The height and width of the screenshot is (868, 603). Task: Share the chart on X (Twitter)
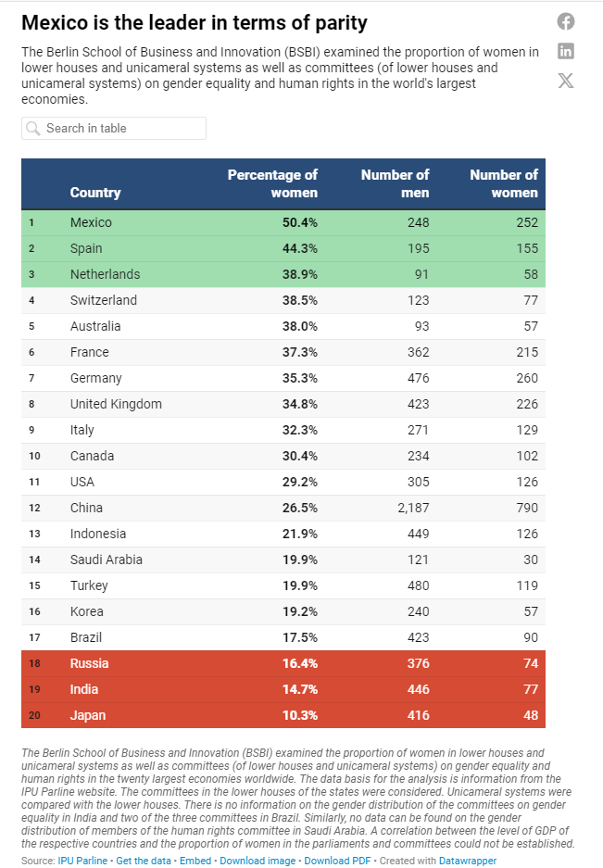pyautogui.click(x=565, y=81)
